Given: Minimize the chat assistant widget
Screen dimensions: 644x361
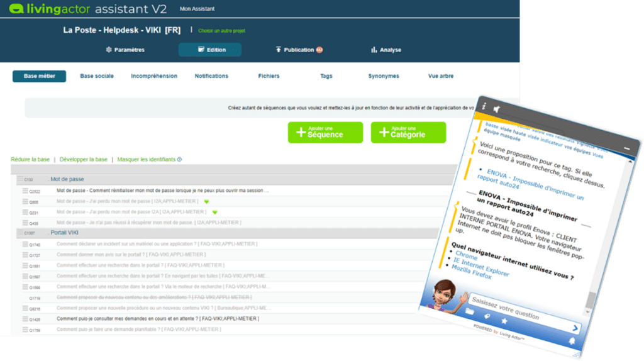Looking at the screenshot, I should [627, 148].
